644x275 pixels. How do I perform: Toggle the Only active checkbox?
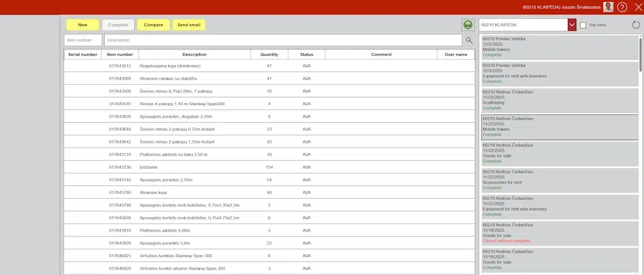583,25
